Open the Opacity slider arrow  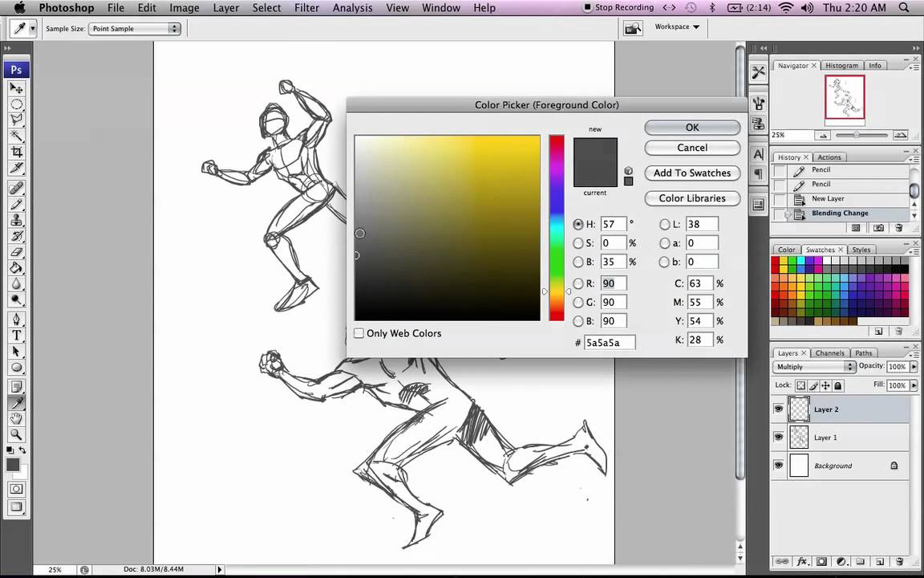(914, 367)
